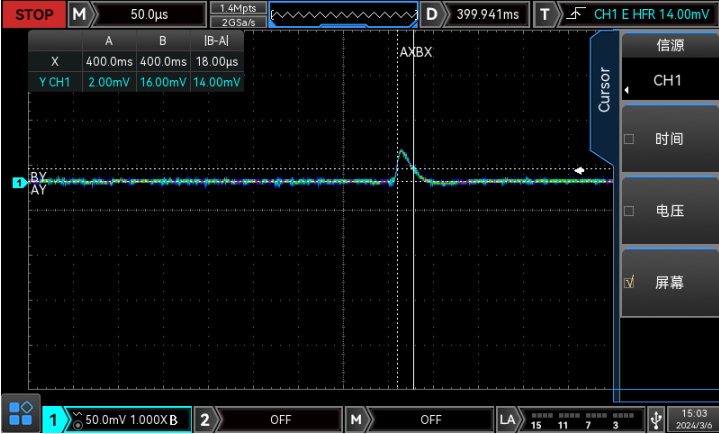Image resolution: width=719 pixels, height=434 pixels.
Task: Click the trigger T icon
Action: tap(544, 14)
